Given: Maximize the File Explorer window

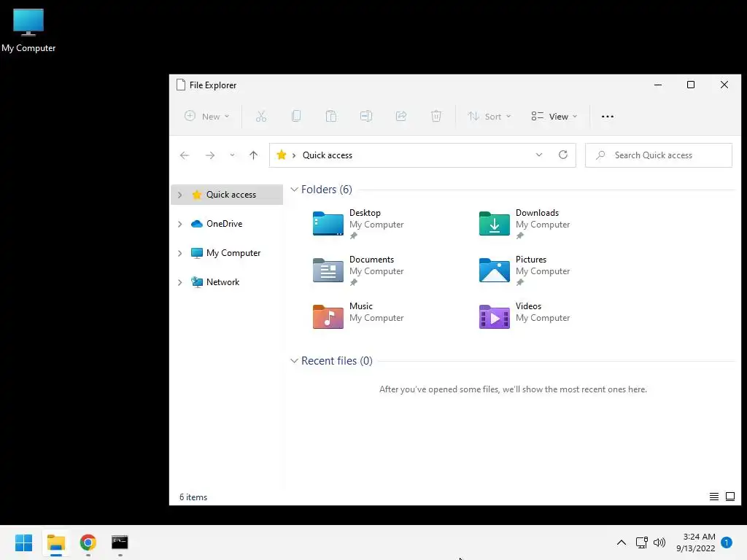Looking at the screenshot, I should [691, 85].
